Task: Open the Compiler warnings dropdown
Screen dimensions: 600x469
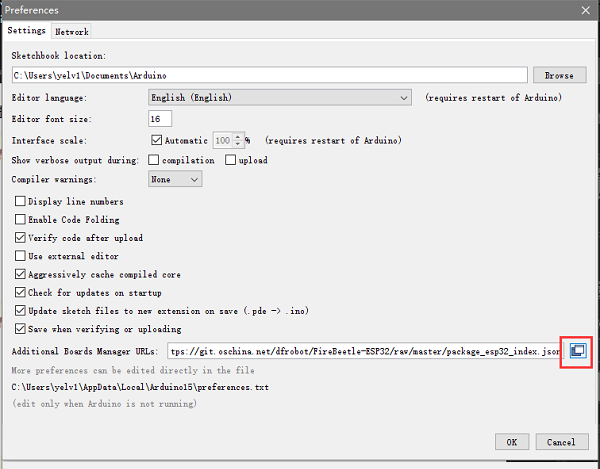Action: click(175, 179)
